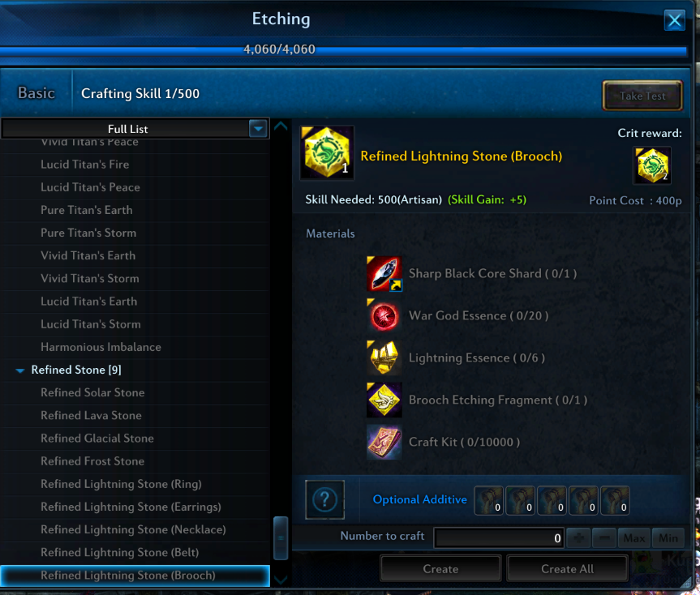Click the crit reward stone icon
Viewport: 700px width, 595px height.
coord(652,165)
